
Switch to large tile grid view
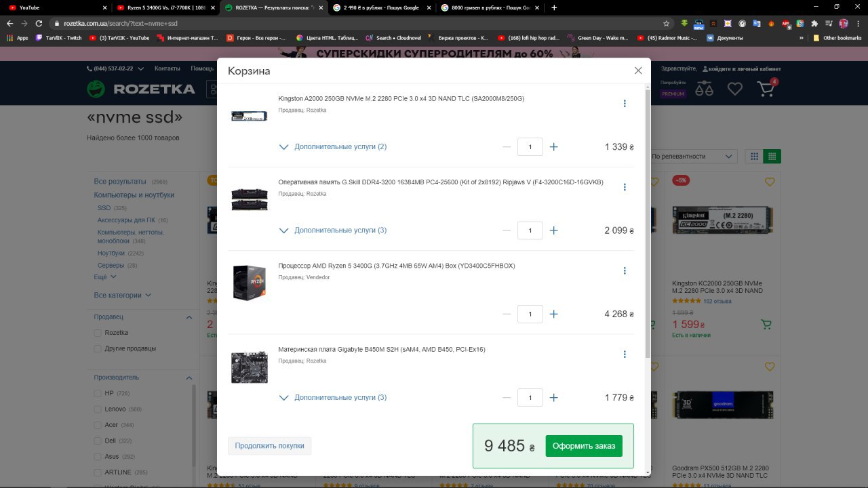click(x=754, y=157)
